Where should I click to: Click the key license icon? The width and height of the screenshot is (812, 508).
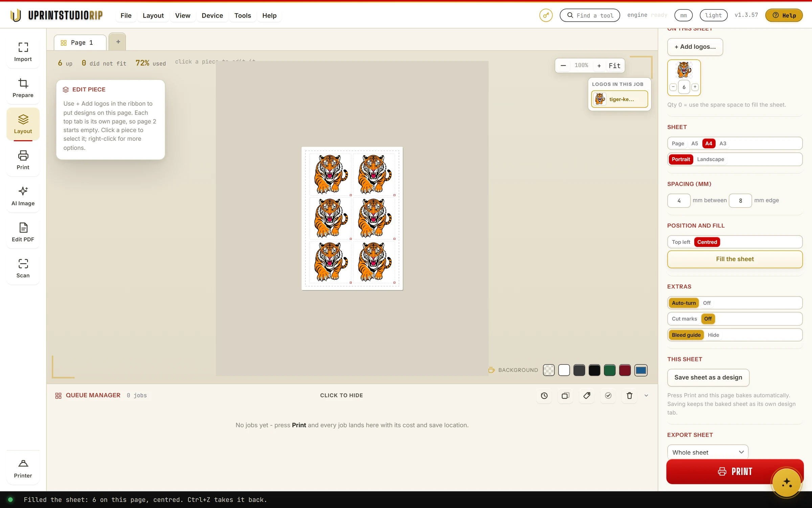coord(546,15)
